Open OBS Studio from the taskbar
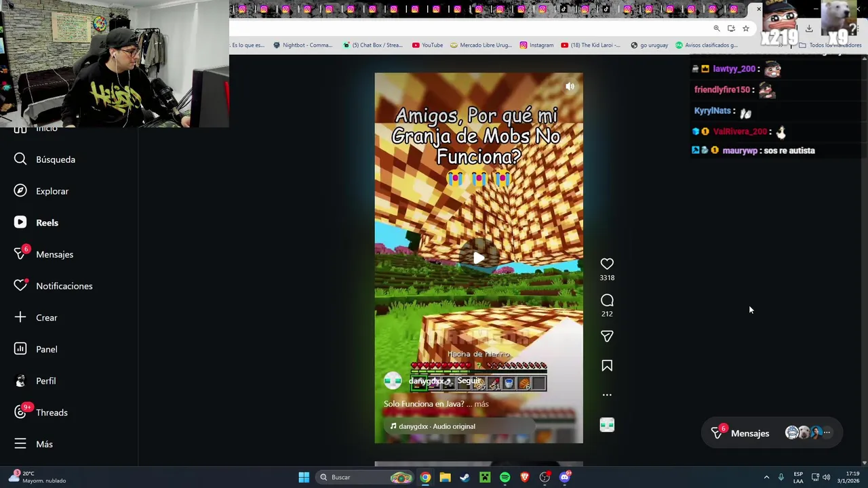Screen dimensions: 868x488 (x=545, y=477)
